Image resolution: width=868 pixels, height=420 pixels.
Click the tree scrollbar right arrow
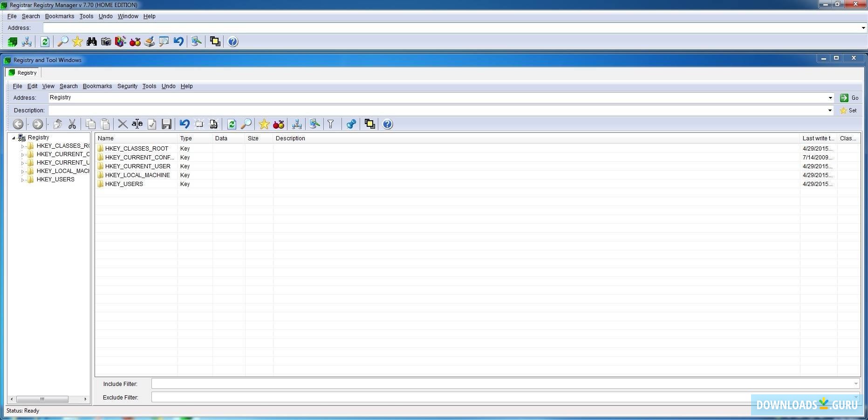click(x=85, y=399)
